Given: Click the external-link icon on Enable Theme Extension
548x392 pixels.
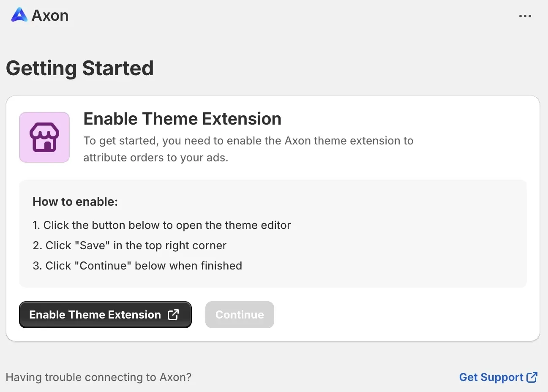Looking at the screenshot, I should point(173,314).
